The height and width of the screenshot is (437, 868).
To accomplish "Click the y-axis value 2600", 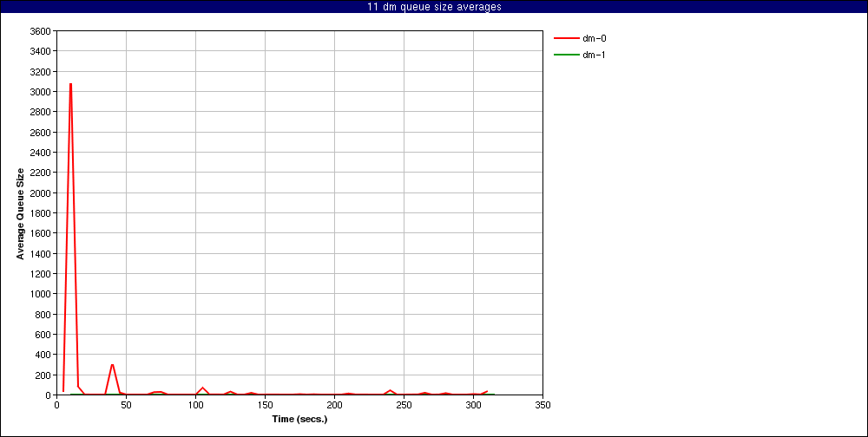I will tap(42, 132).
